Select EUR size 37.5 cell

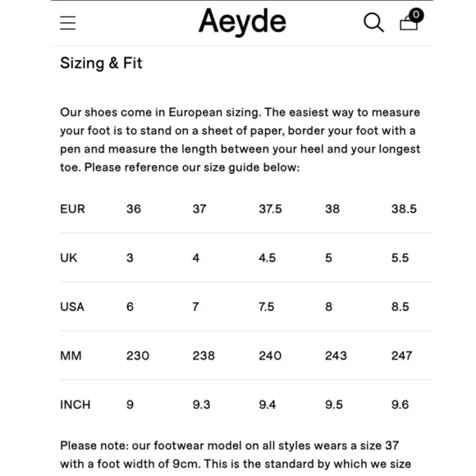click(x=270, y=208)
